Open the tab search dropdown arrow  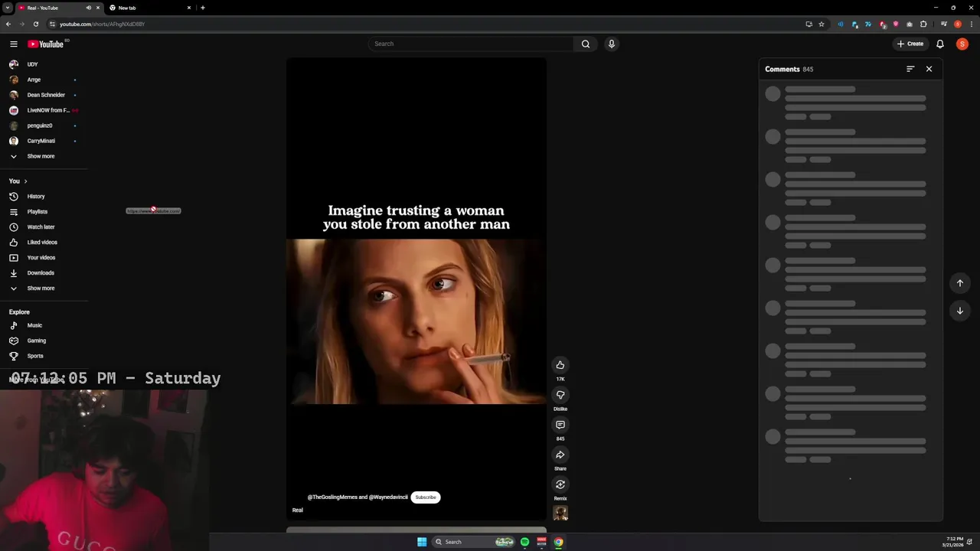pos(8,8)
